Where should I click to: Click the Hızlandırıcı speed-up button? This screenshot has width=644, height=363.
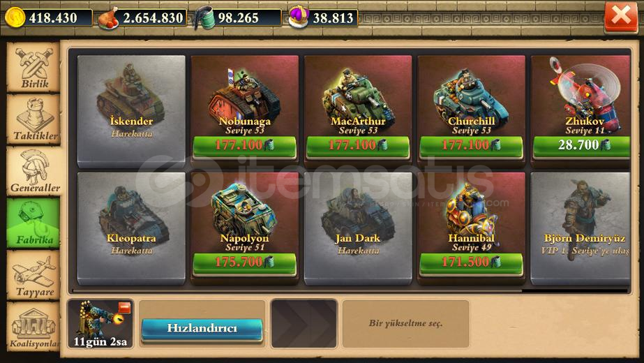(202, 329)
